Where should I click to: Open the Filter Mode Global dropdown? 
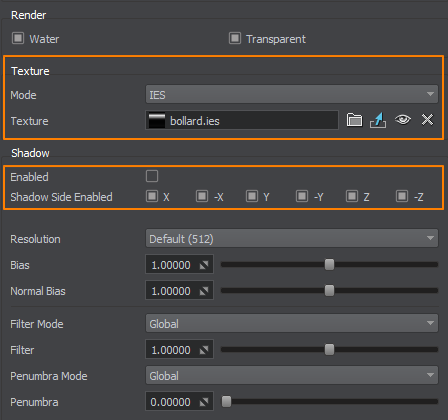292,323
